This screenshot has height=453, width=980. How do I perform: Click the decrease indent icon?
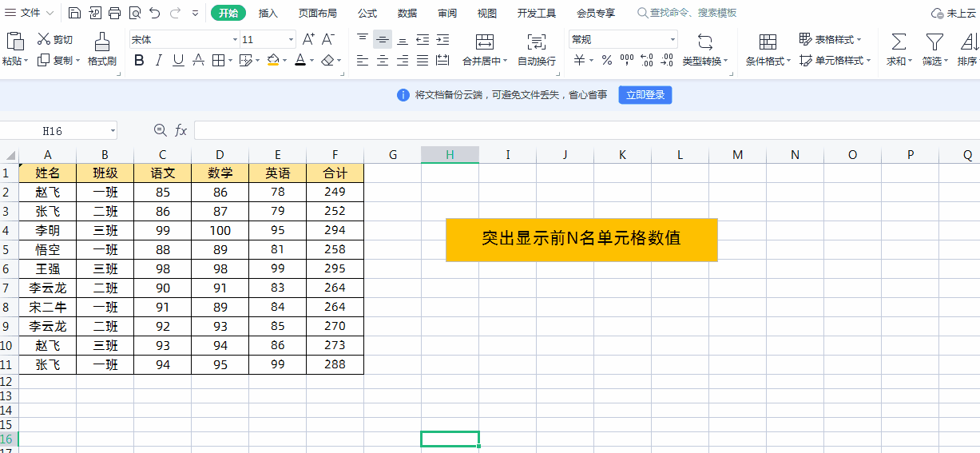click(x=423, y=39)
